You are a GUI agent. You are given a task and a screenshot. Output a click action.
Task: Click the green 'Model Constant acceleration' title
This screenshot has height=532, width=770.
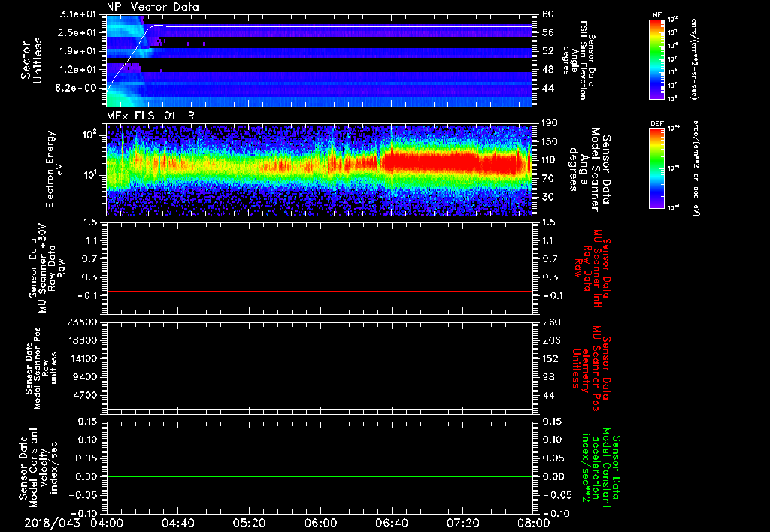[600, 468]
